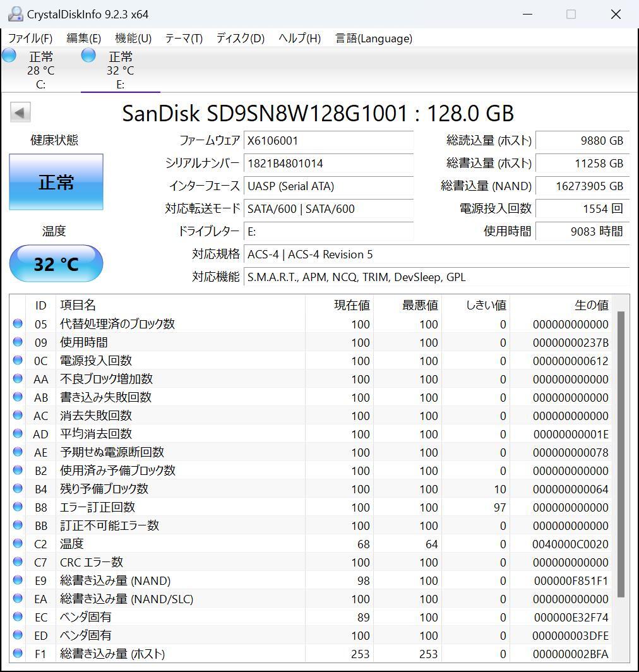Click the blue status dot for ID 05
Viewport: 639px width, 672px height.
[18, 323]
